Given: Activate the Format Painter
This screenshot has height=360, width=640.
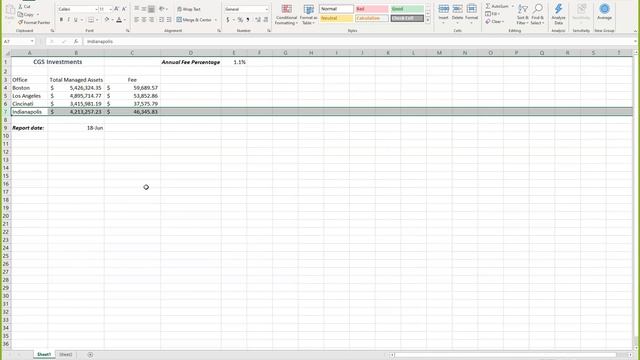Looking at the screenshot, I should (34, 22).
